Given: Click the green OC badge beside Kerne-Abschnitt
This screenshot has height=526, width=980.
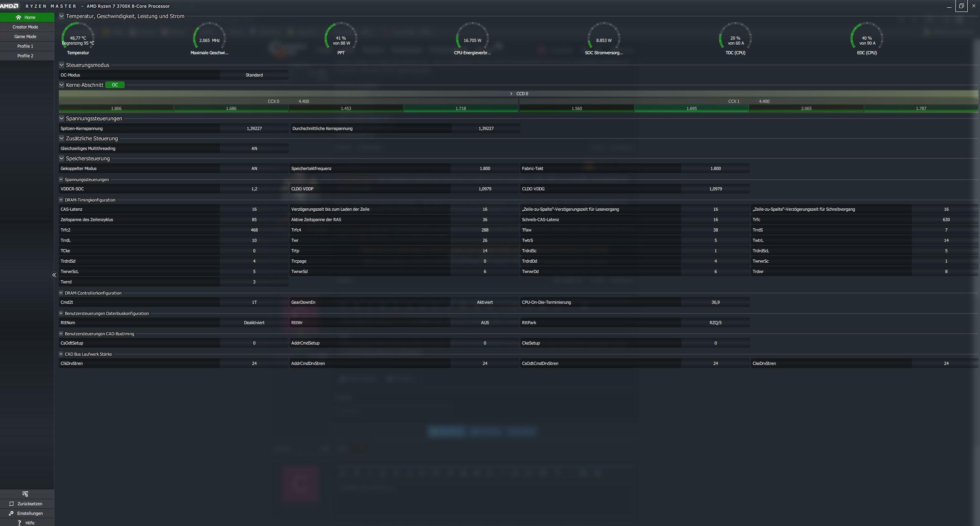Looking at the screenshot, I should [115, 85].
